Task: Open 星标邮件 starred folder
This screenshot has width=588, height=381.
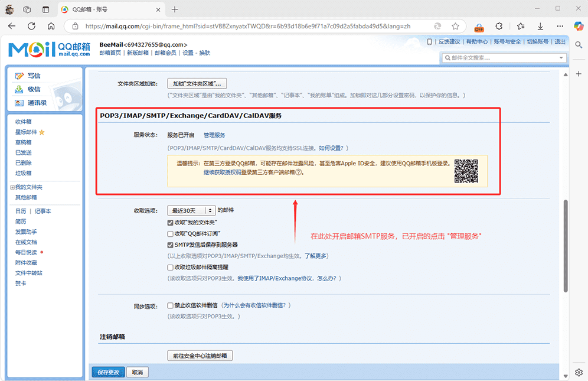Action: 26,132
